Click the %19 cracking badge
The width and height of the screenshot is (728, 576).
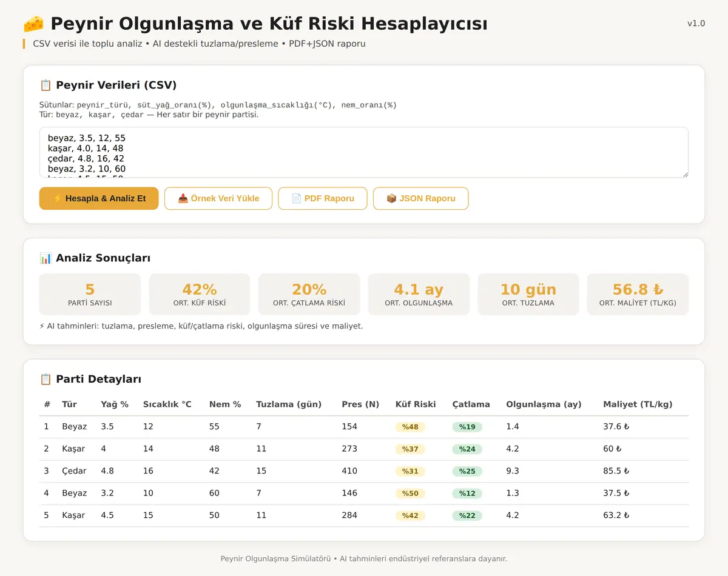click(467, 427)
